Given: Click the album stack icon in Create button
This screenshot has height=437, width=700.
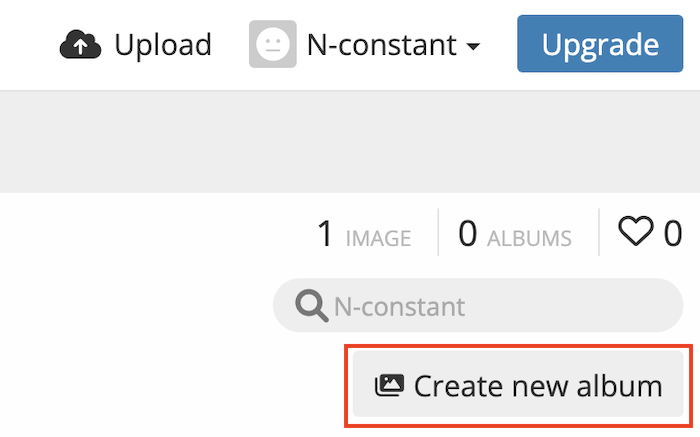Looking at the screenshot, I should pos(389,385).
